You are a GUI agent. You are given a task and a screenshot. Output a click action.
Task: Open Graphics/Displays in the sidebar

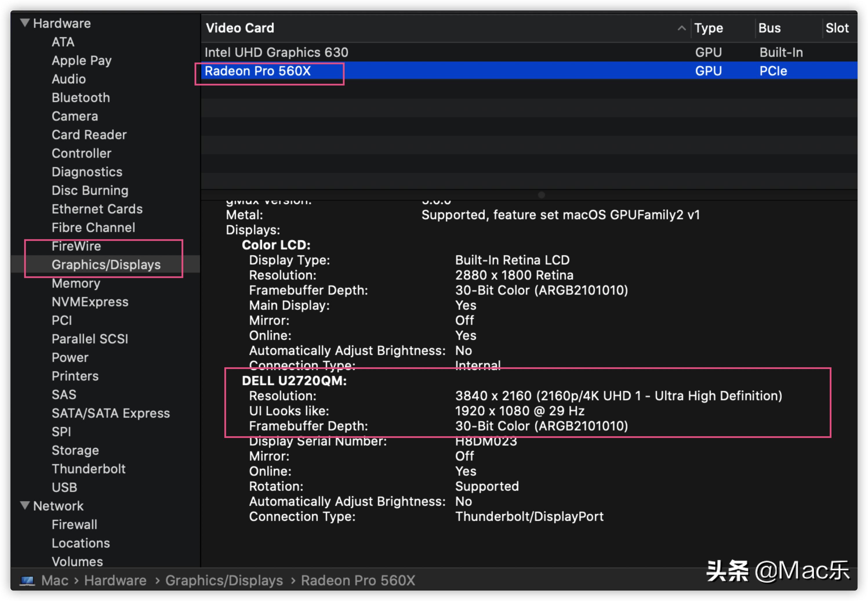click(106, 264)
